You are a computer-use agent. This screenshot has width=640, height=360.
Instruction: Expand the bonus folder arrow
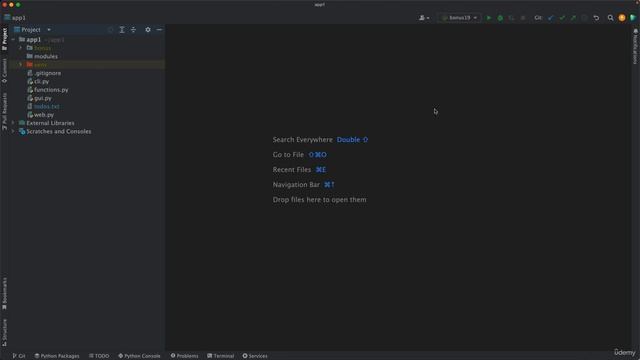(20, 48)
